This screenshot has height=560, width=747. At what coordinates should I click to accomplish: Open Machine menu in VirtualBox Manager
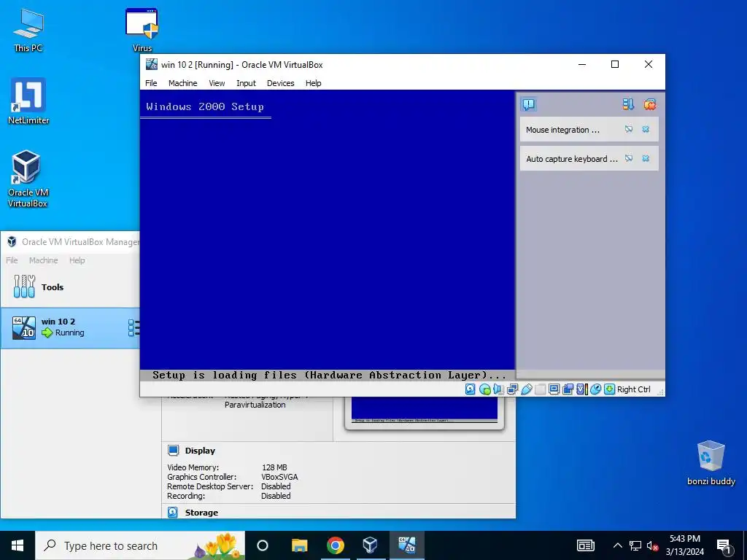43,260
